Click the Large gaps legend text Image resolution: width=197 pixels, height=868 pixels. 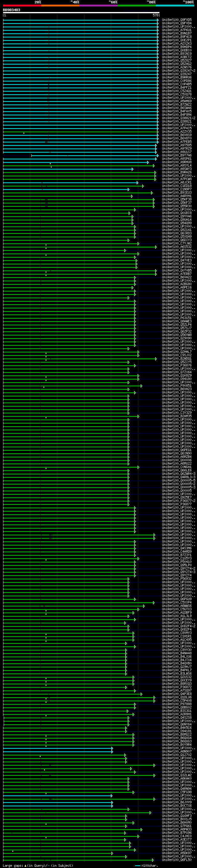pos(38,865)
